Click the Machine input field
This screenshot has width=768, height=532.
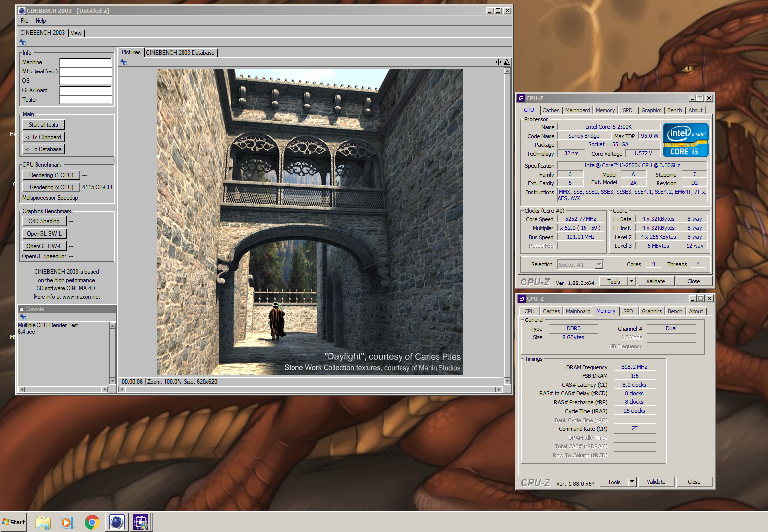86,62
